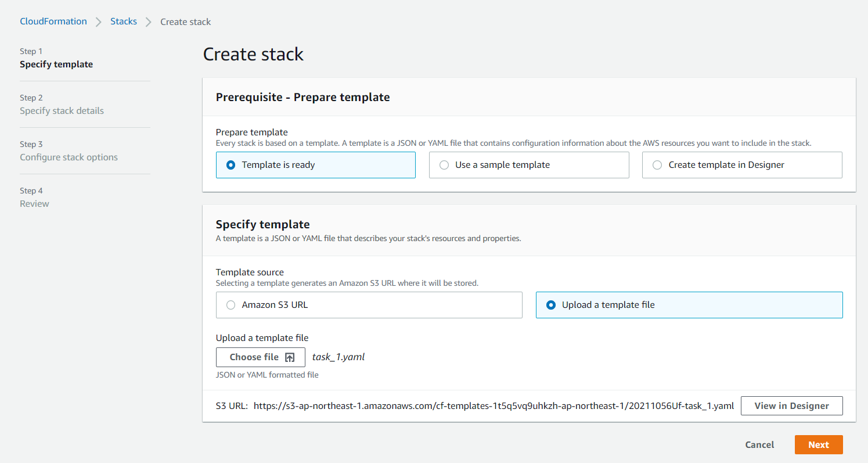Click the JSON or YAML formatted file hint
868x463 pixels.
[267, 375]
